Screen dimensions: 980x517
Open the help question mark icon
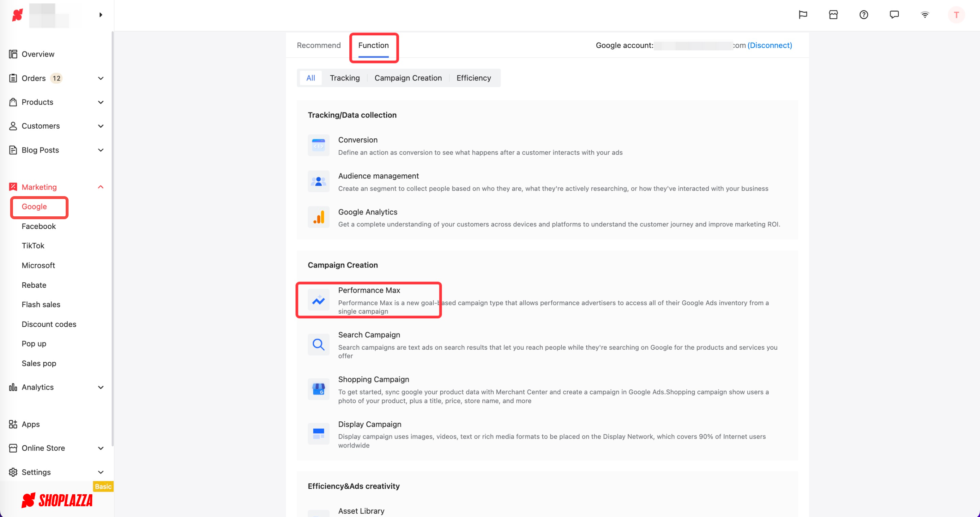863,15
